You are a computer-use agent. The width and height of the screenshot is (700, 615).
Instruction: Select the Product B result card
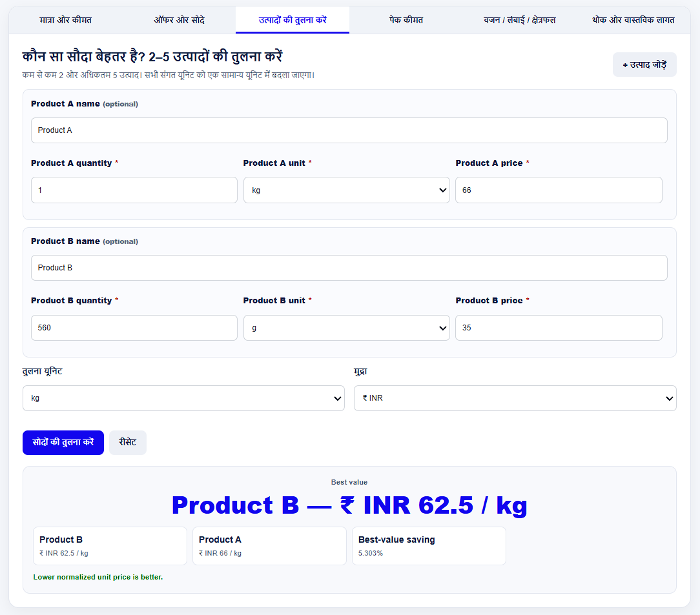coord(110,546)
